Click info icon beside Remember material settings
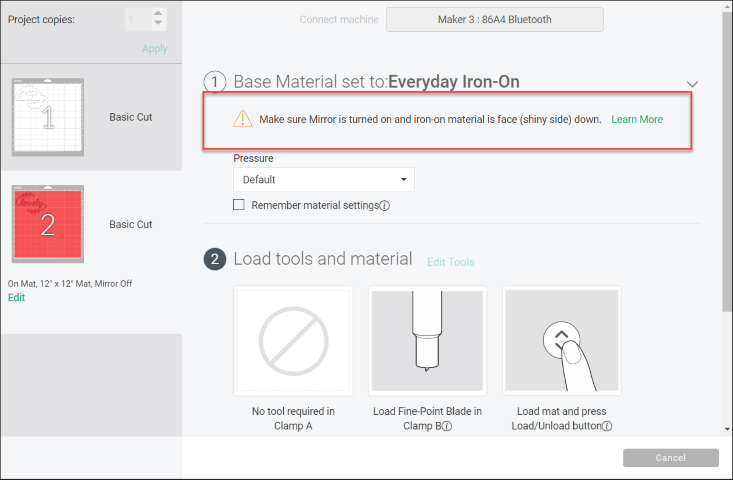Image resolution: width=733 pixels, height=480 pixels. click(x=385, y=206)
